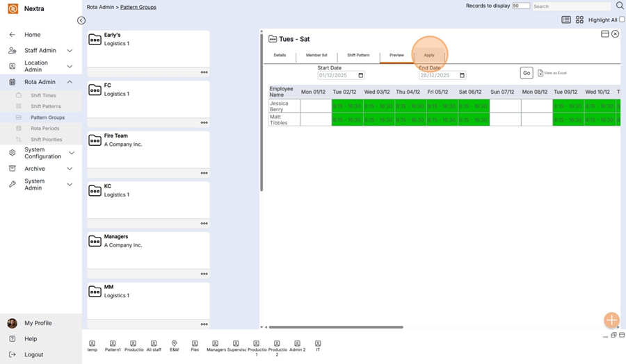Viewport: 626px width, 364px height.
Task: Open the Member list tab
Action: coord(316,55)
